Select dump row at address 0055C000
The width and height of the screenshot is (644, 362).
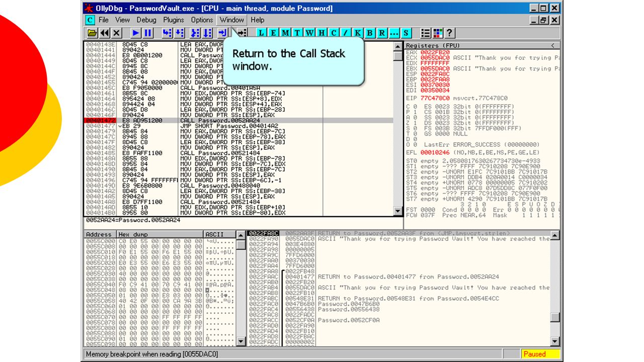click(x=159, y=241)
